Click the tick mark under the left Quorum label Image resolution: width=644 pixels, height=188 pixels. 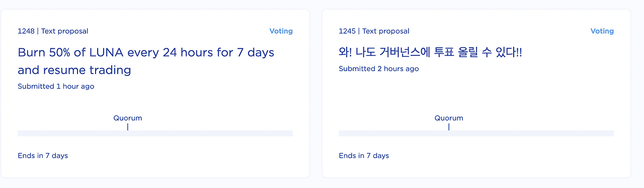point(128,127)
